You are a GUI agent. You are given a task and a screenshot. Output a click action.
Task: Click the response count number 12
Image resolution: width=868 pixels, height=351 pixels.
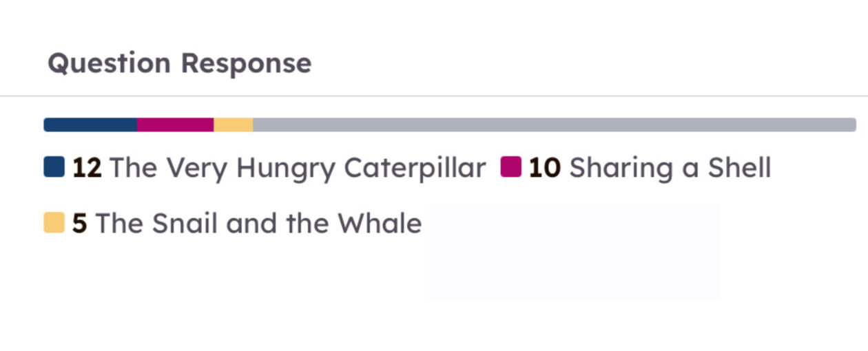[x=87, y=168]
